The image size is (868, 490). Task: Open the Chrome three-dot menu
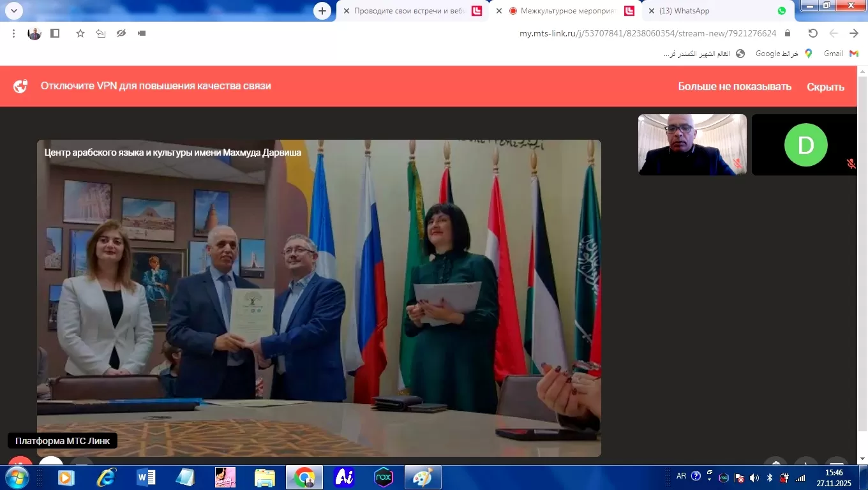(13, 33)
